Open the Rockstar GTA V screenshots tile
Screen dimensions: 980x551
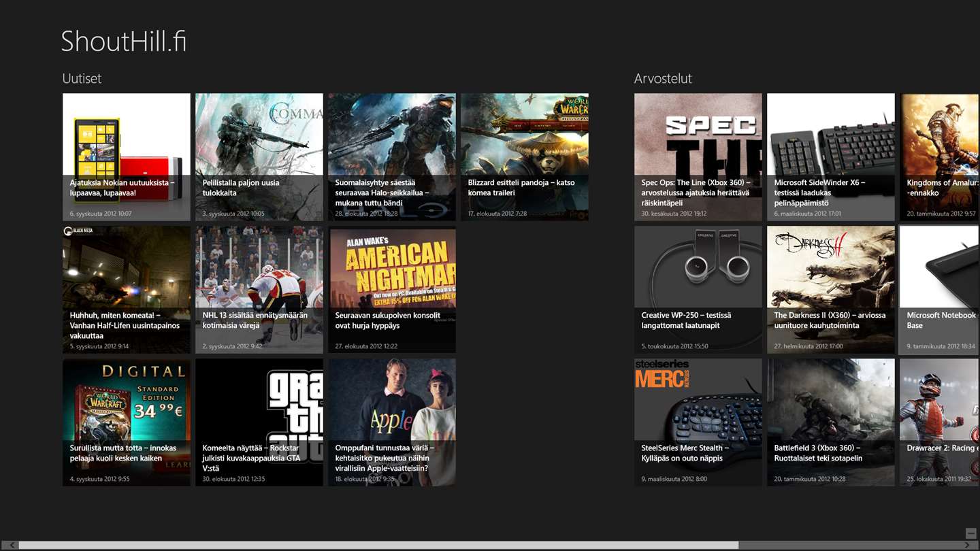click(259, 422)
